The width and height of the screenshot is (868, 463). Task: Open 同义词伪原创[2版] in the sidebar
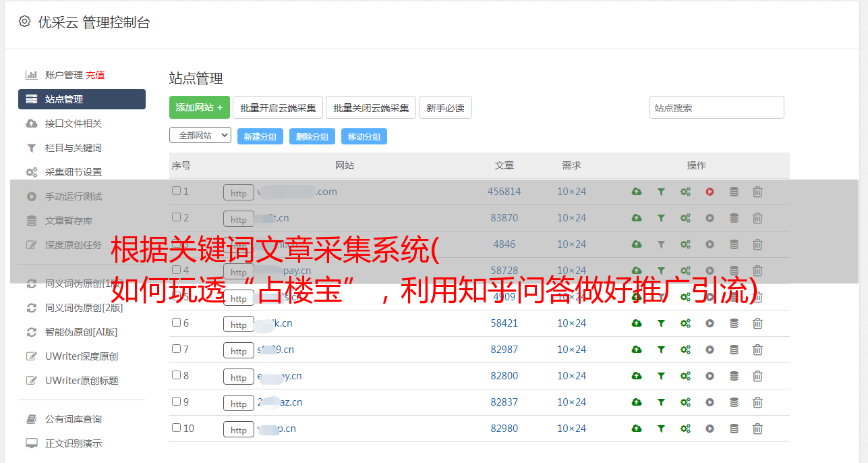84,308
